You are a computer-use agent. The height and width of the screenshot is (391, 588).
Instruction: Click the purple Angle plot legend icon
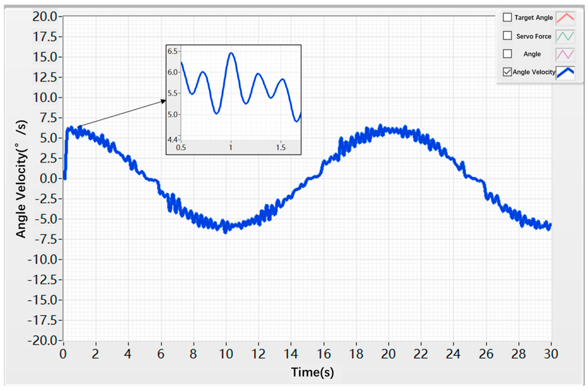tap(565, 54)
